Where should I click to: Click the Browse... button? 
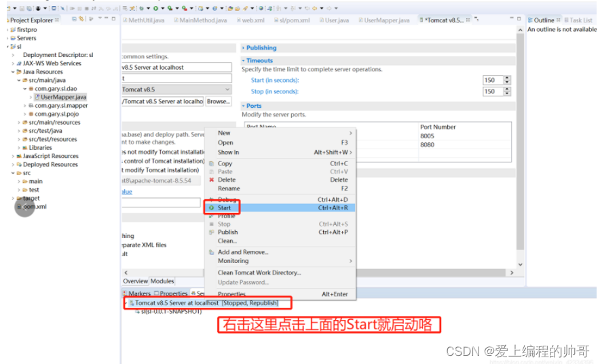(x=219, y=102)
